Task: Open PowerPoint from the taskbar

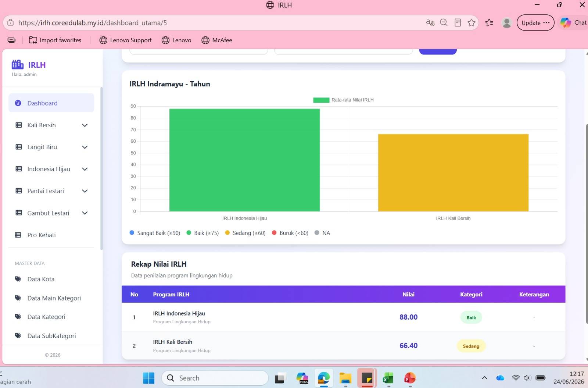Action: (x=409, y=378)
